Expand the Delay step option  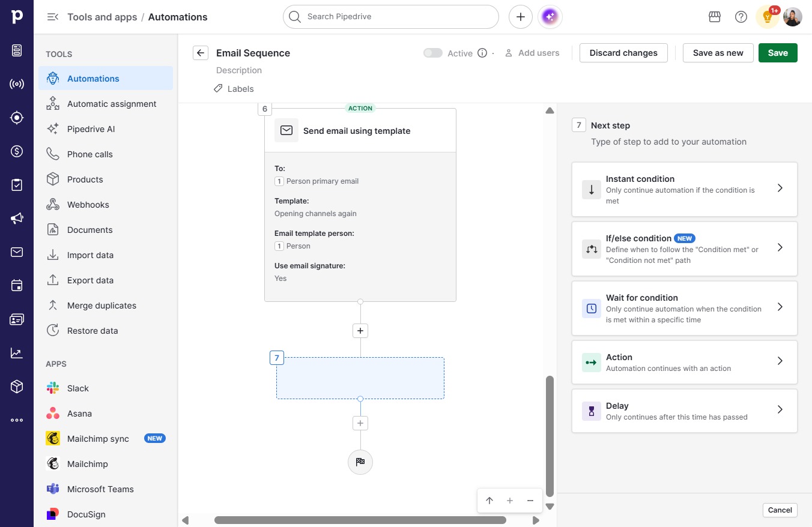click(x=685, y=411)
